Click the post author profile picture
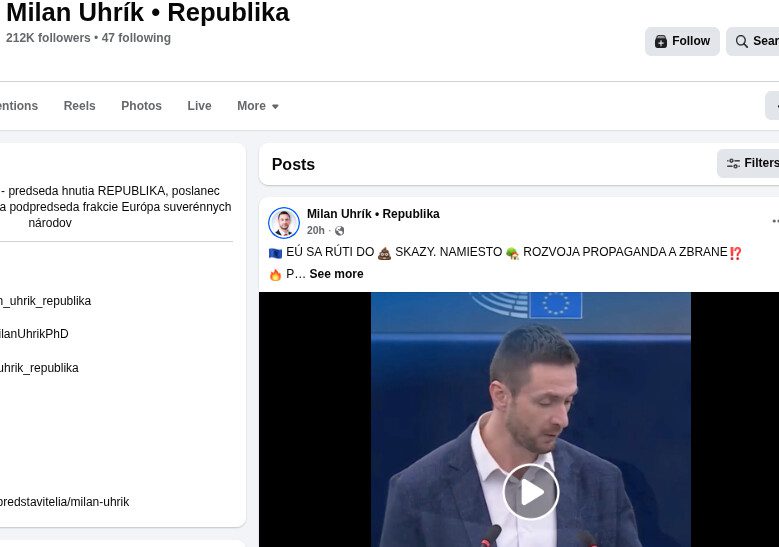The image size is (779, 547). tap(284, 222)
